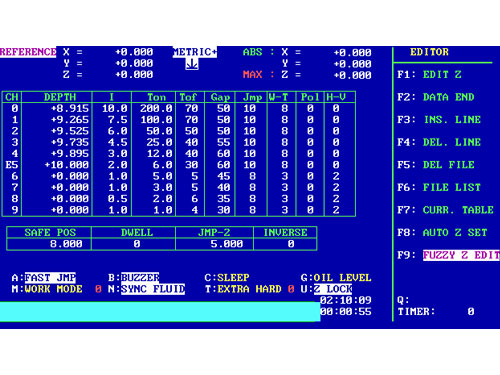This screenshot has width=500, height=375.
Task: Open F6 FILE LIST
Action: tap(439, 187)
